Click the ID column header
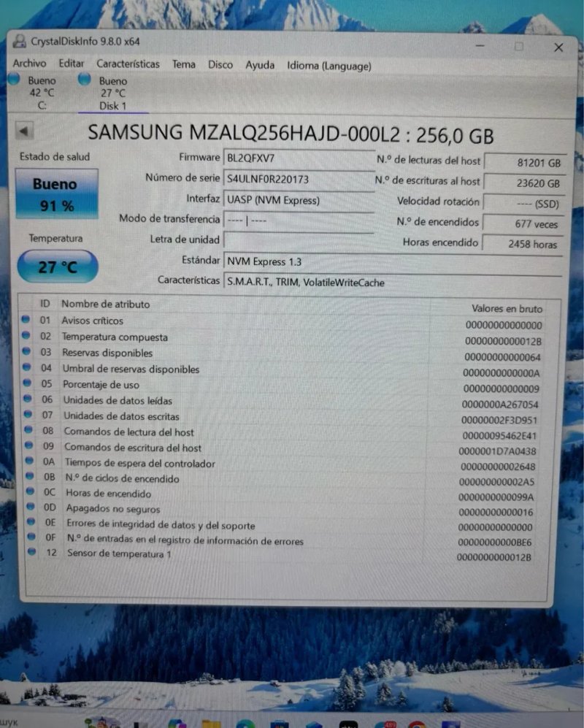Image resolution: width=584 pixels, height=728 pixels. click(45, 304)
